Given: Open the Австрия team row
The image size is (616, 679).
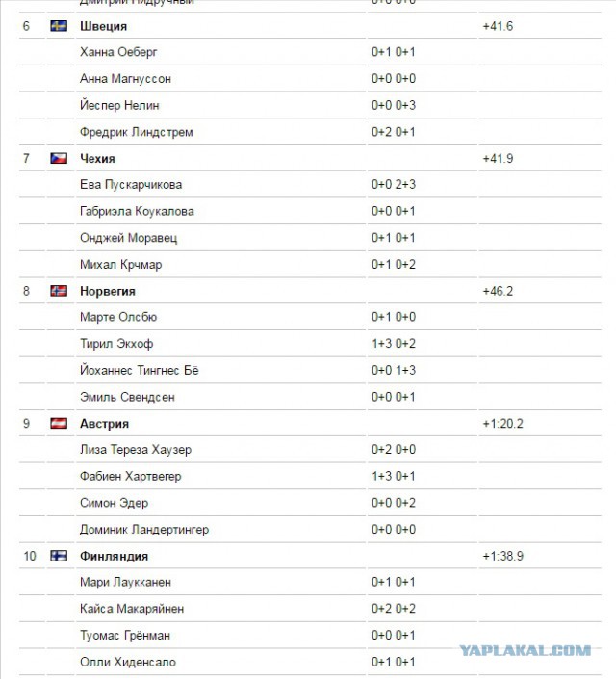Looking at the screenshot, I should pyautogui.click(x=310, y=423).
